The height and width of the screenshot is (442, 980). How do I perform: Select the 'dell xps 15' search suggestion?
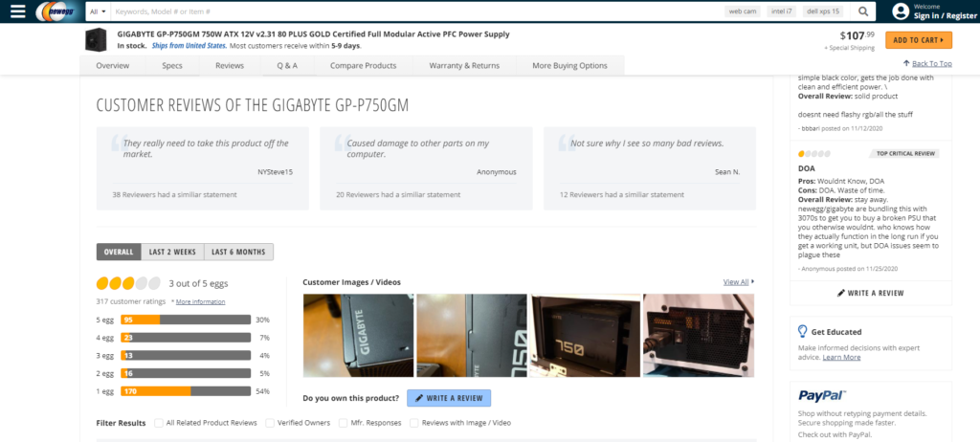click(x=822, y=11)
